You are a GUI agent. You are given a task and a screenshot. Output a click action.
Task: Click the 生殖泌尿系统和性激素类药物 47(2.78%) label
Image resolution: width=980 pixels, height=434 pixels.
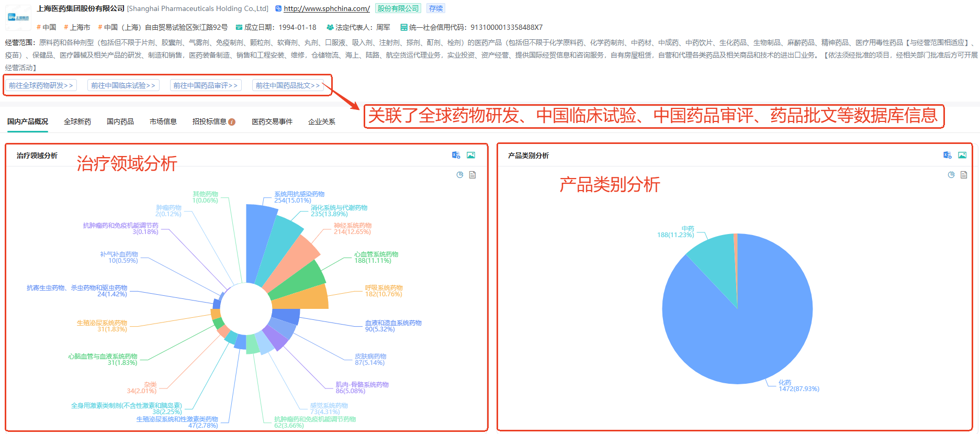click(x=177, y=422)
